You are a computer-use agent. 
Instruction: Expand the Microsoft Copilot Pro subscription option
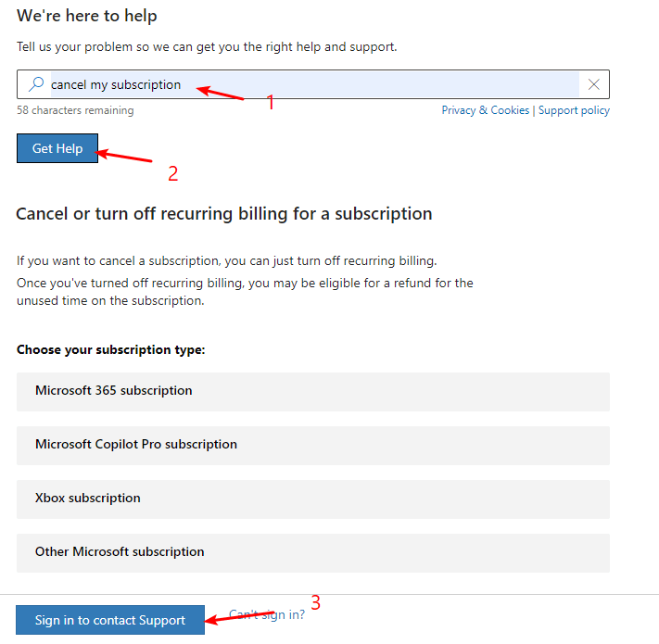pos(313,446)
